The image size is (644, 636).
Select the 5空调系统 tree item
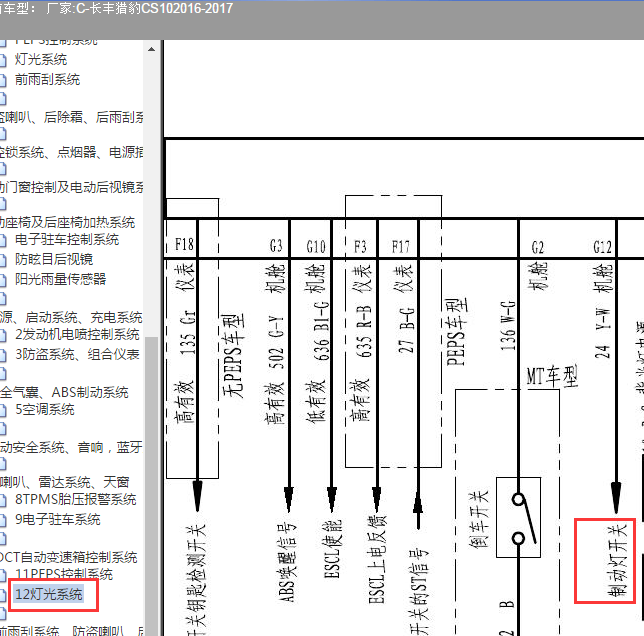[x=45, y=409]
